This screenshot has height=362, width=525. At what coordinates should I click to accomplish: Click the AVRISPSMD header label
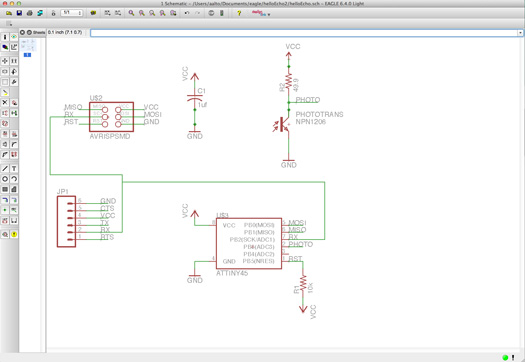tap(110, 136)
